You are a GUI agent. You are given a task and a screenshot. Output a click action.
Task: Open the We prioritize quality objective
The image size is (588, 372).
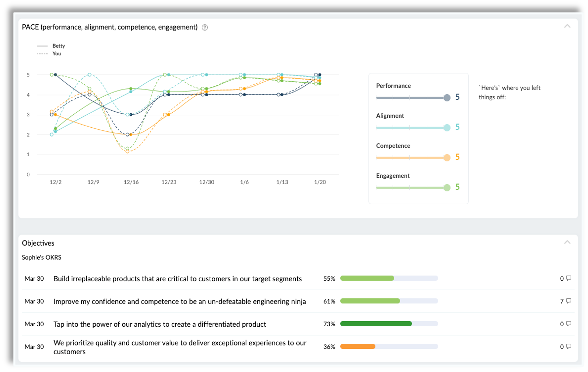coord(180,347)
